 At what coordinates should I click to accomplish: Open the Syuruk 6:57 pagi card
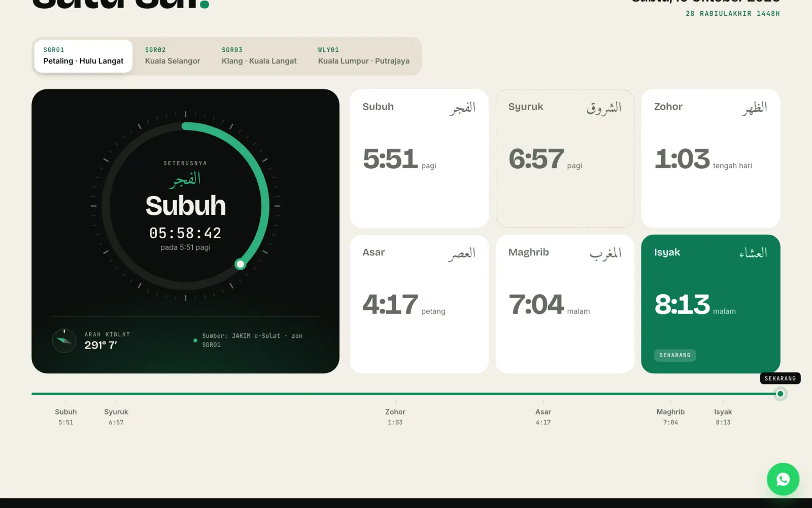pyautogui.click(x=565, y=158)
